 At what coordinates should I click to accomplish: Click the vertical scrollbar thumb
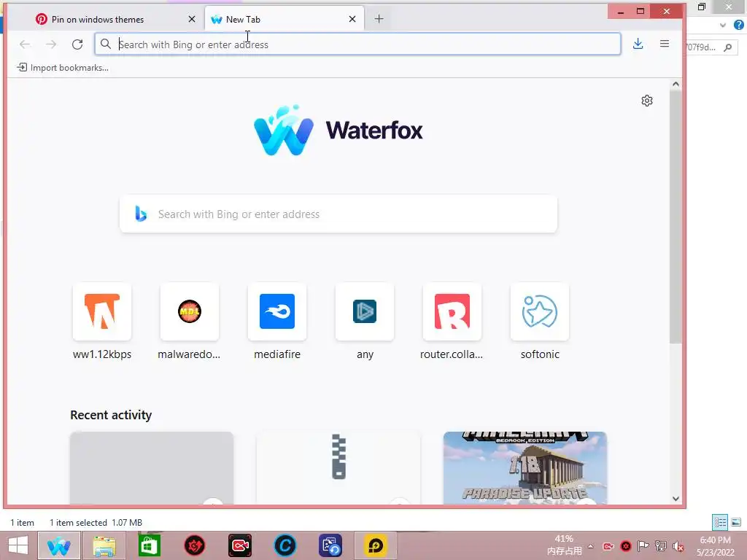pyautogui.click(x=675, y=217)
